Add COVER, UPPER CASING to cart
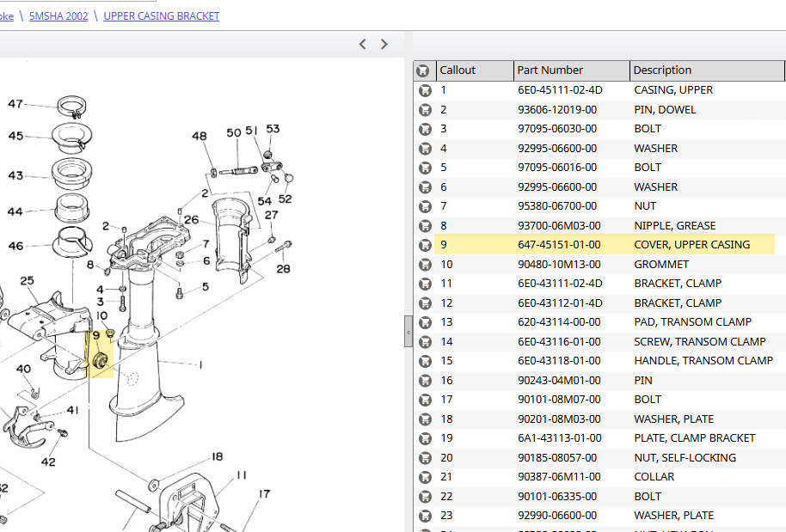Screen dimensions: 786x532 click(425, 246)
